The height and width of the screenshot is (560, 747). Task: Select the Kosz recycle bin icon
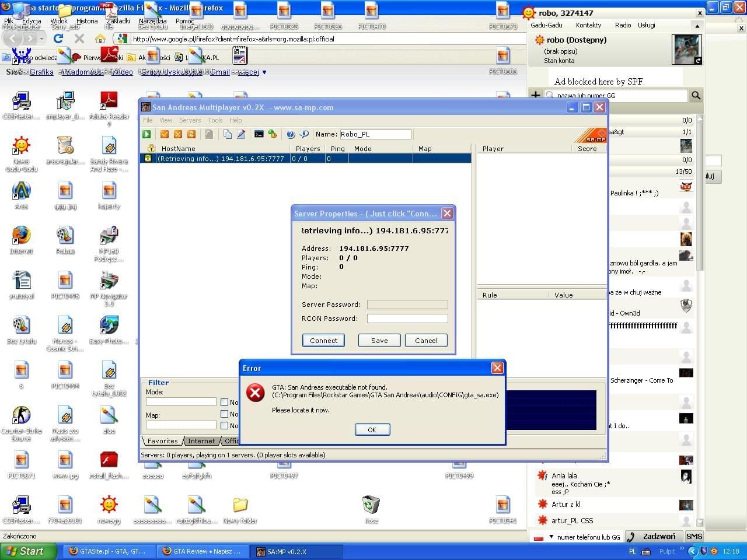pos(371,509)
